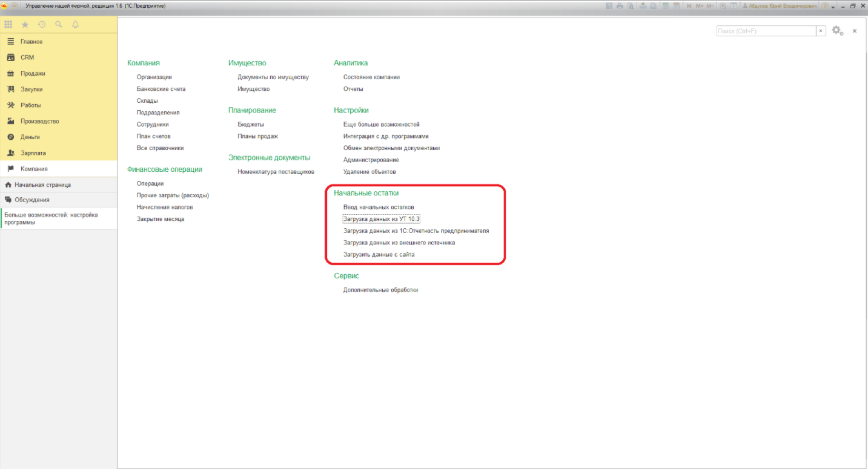Click the magnifier search icon in sidebar

coord(59,25)
